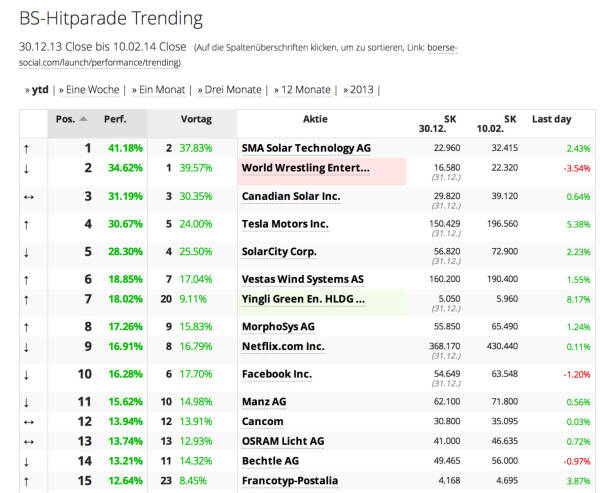Viewport: 600px width, 493px height.
Task: Sort by Last day column
Action: [551, 119]
